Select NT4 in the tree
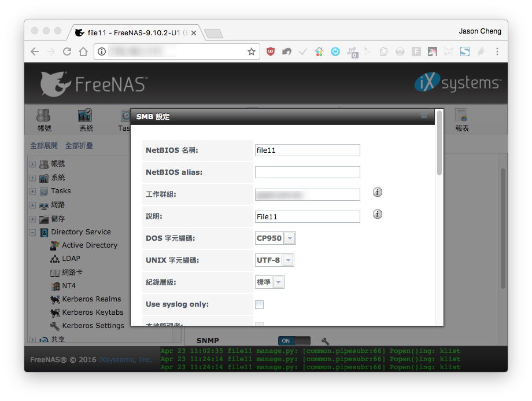 [69, 286]
